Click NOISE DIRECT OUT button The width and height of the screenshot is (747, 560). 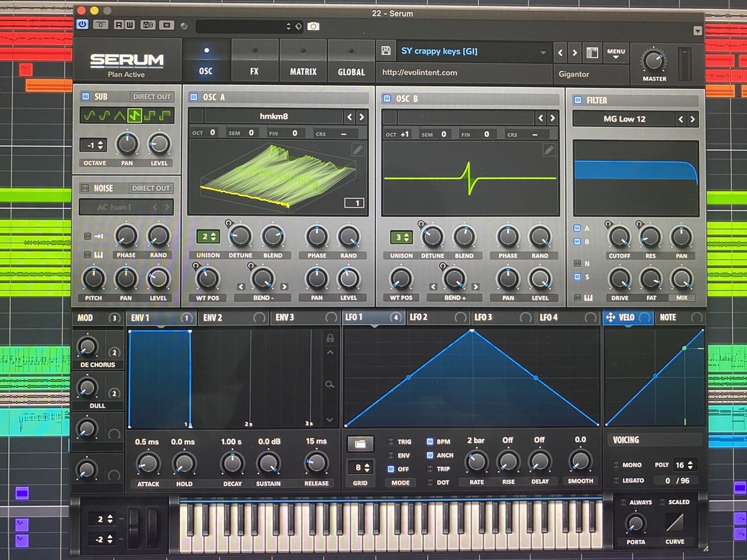tap(151, 188)
